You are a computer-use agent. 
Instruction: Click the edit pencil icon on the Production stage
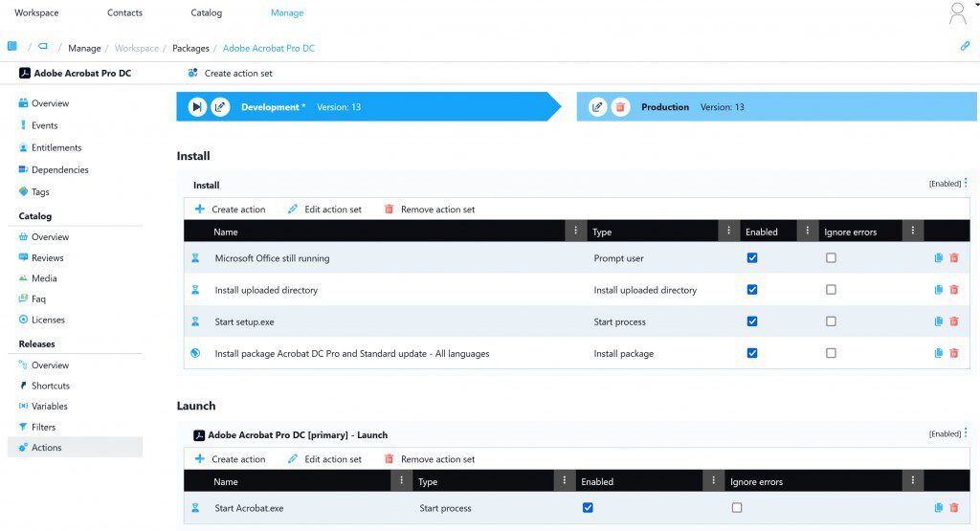597,107
